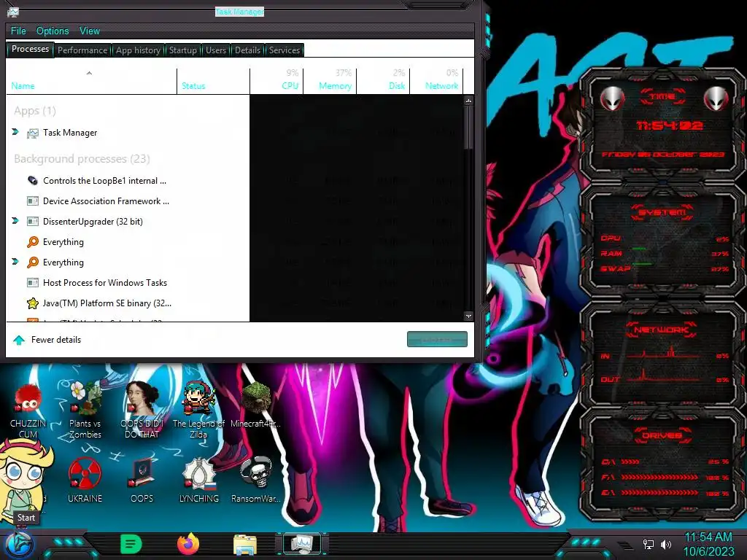This screenshot has width=747, height=560.
Task: Click the left alien head on TIME widget
Action: (x=612, y=98)
